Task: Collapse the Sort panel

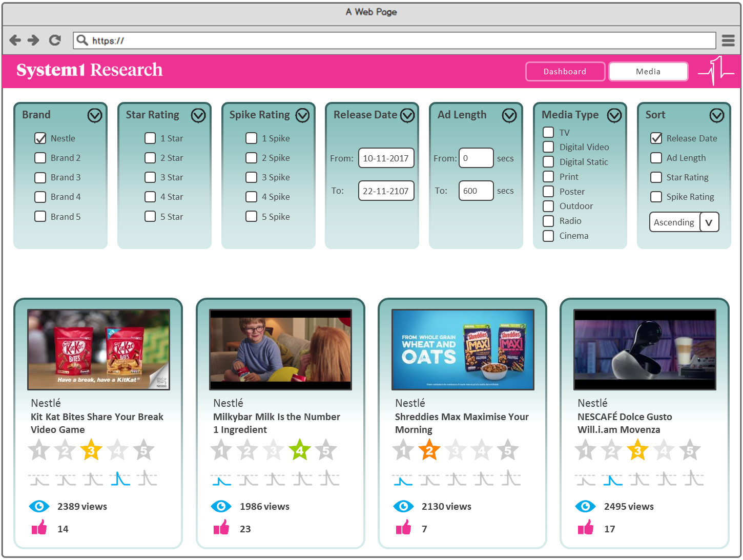Action: tap(717, 115)
